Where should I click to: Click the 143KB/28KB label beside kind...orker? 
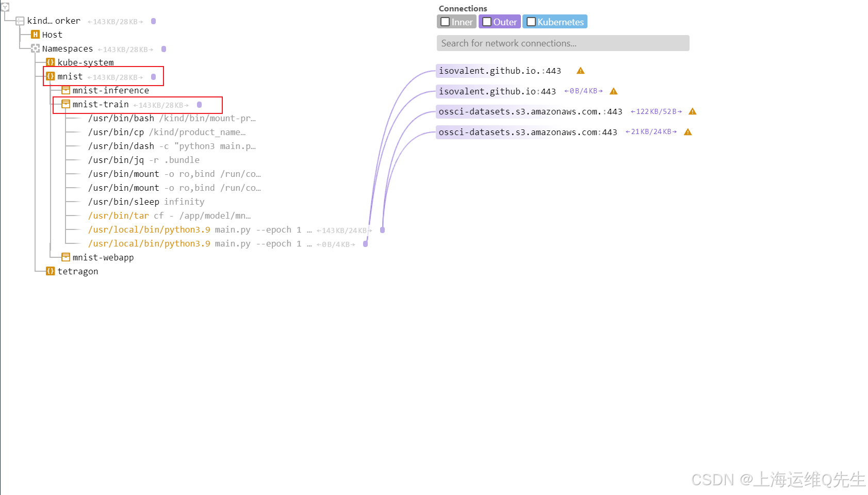click(x=116, y=22)
